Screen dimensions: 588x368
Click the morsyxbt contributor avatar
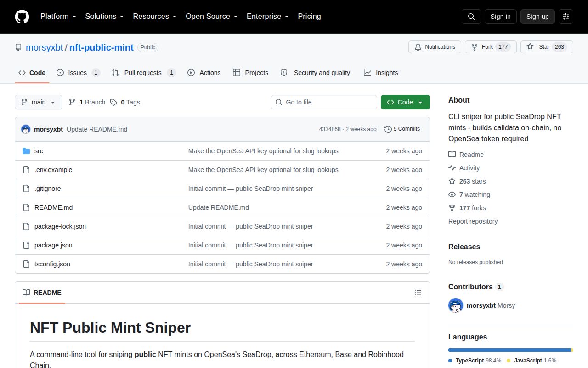(456, 305)
